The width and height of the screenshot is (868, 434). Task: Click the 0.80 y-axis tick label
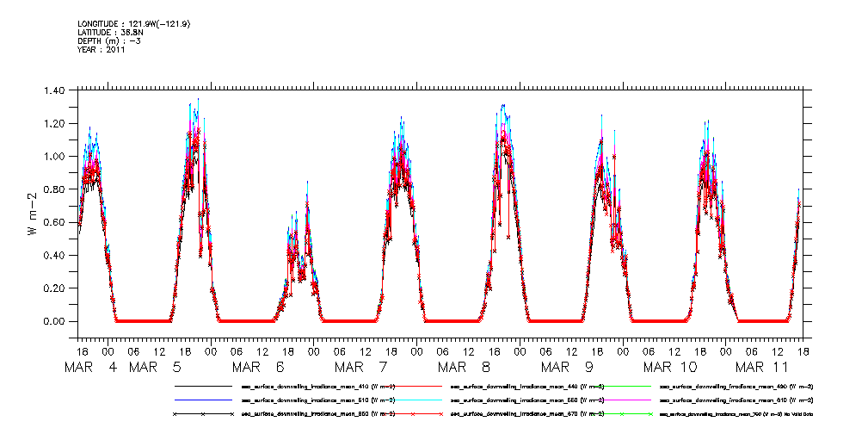click(x=54, y=189)
